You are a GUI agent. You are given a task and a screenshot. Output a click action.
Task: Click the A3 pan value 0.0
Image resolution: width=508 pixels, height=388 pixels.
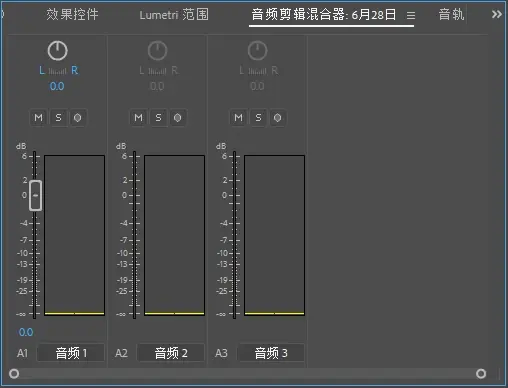point(257,86)
